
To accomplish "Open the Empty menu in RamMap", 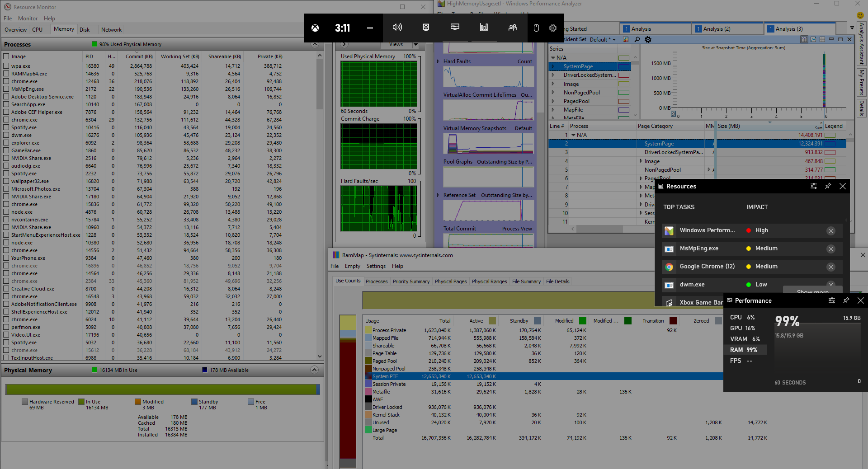I will 352,266.
